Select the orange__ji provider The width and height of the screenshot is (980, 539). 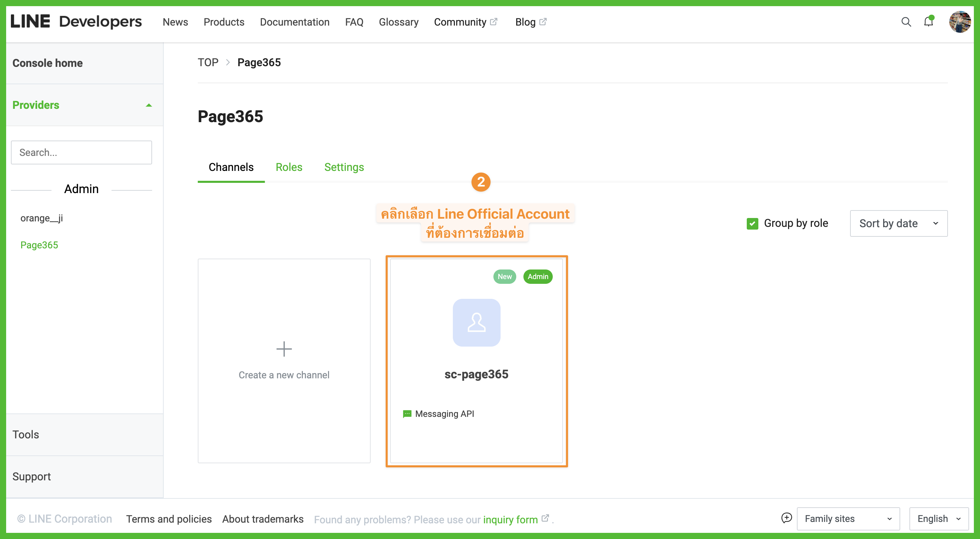pyautogui.click(x=42, y=218)
